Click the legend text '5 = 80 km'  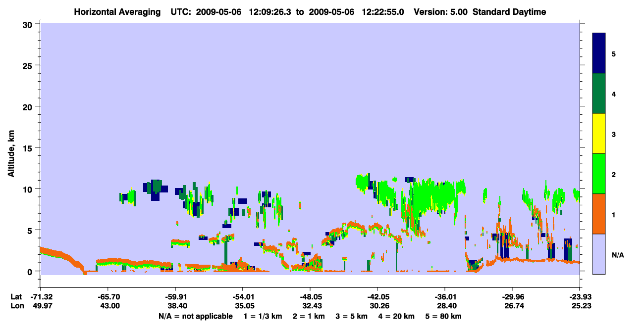[x=444, y=316]
